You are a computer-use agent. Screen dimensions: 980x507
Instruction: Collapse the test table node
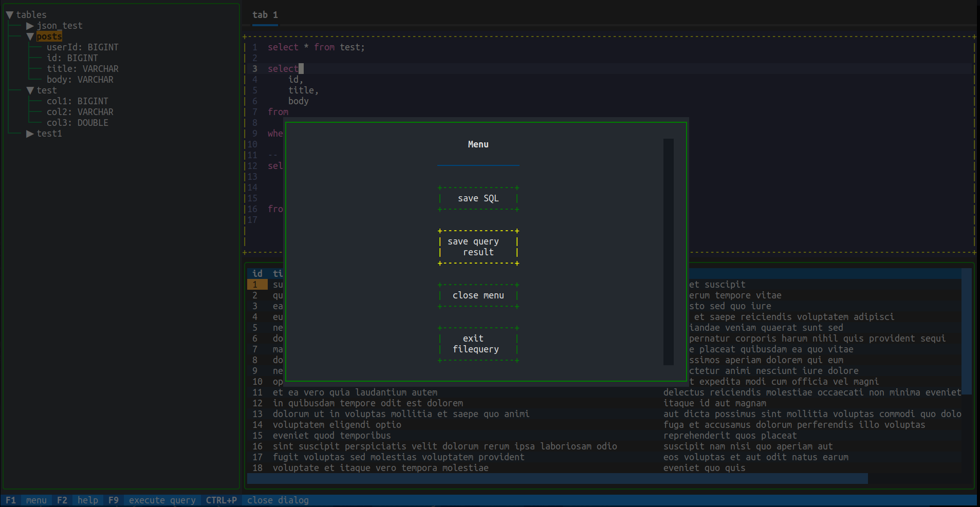point(30,90)
